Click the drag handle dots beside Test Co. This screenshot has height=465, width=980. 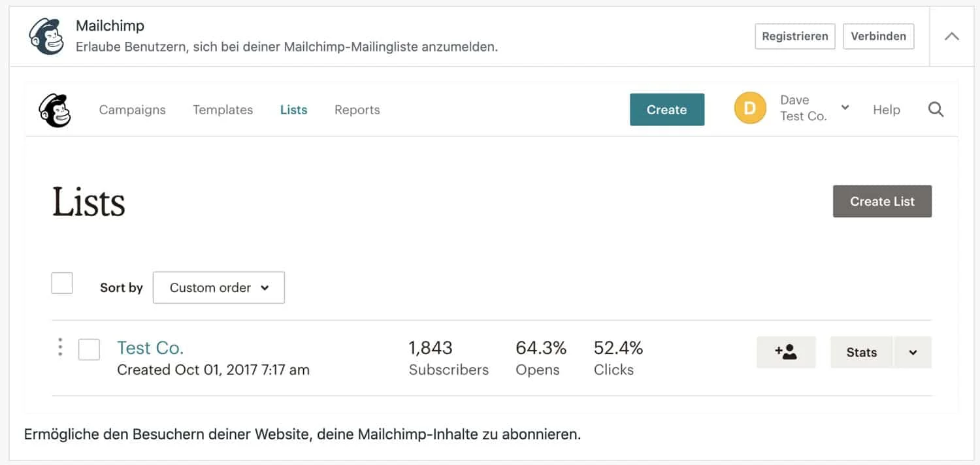click(60, 347)
